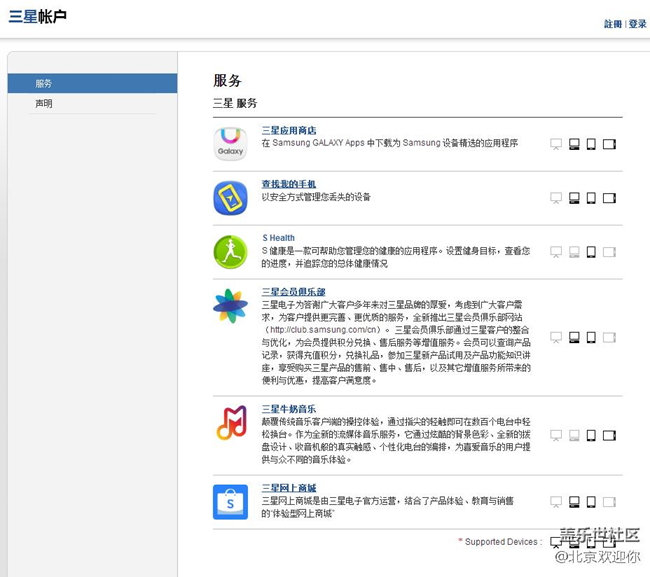650x577 pixels.
Task: Click the 服务 page heading
Action: pos(228,80)
